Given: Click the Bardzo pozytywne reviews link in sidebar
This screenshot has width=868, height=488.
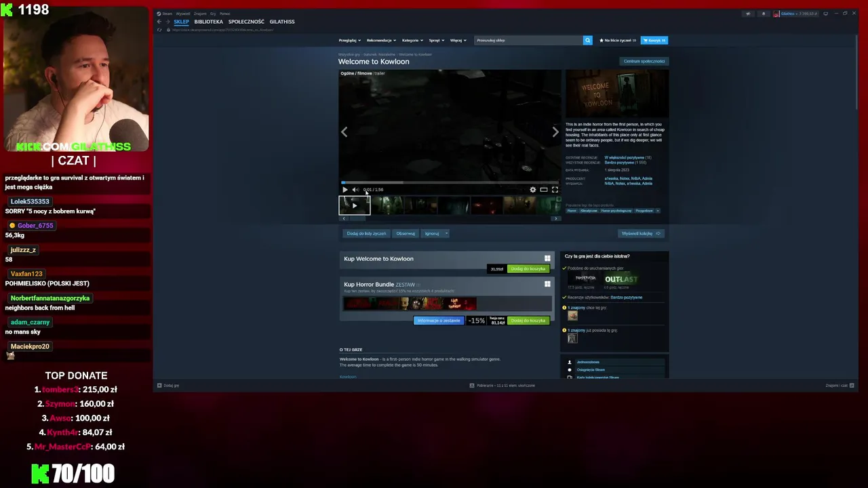Looking at the screenshot, I should point(627,298).
